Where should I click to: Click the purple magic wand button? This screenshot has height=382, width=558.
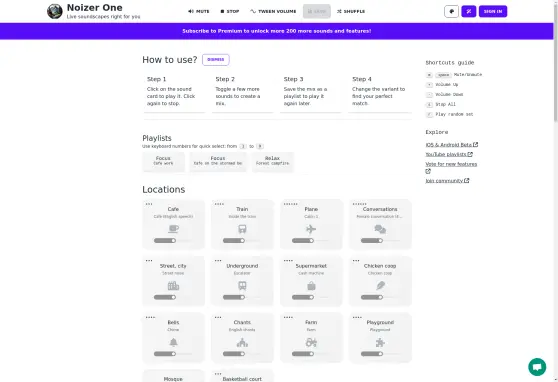(469, 11)
